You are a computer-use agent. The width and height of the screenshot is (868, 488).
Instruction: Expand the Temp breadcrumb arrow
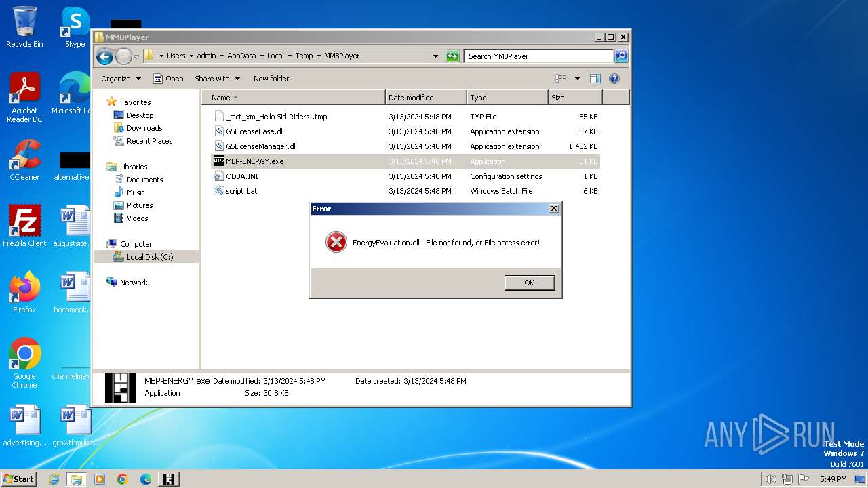(318, 56)
